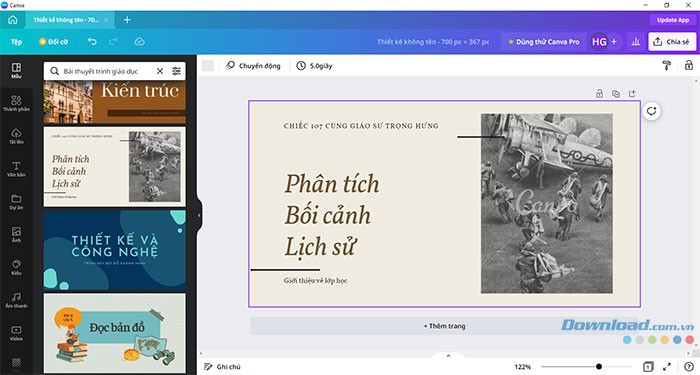
Task: Click Thêm trang add page button
Action: (x=444, y=326)
